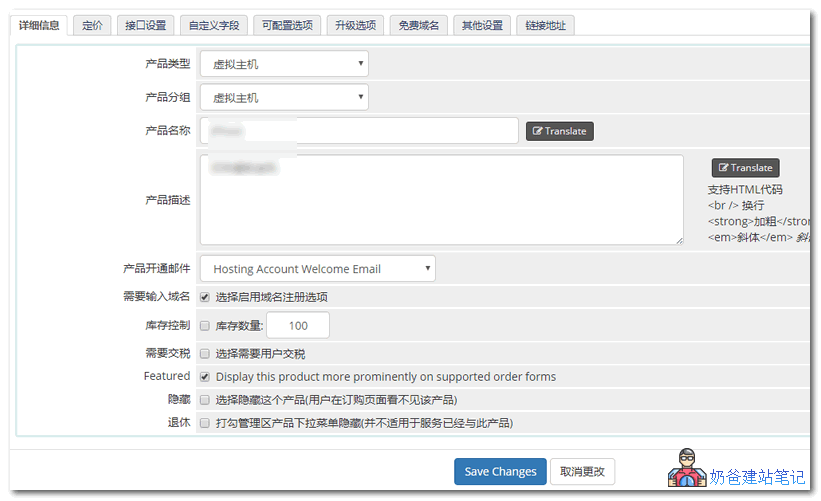Go to the 免费域名 tab

coord(418,25)
